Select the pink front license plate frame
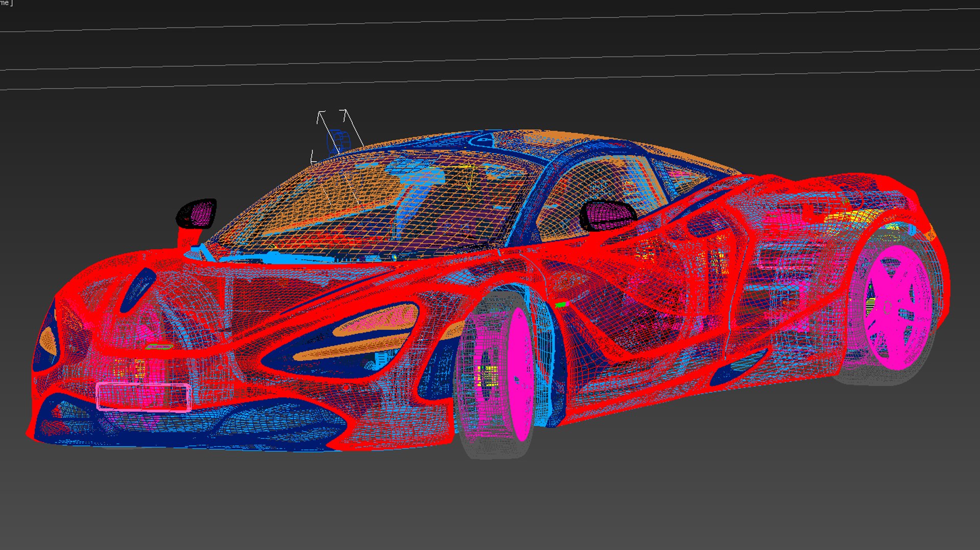 (x=144, y=397)
